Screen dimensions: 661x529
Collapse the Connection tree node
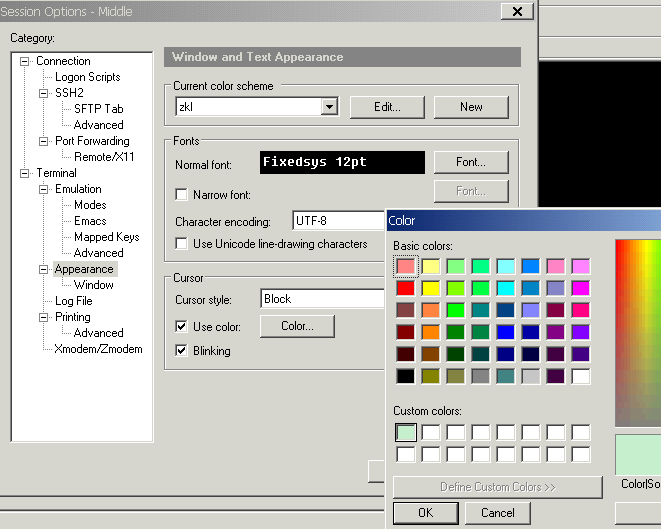click(24, 62)
